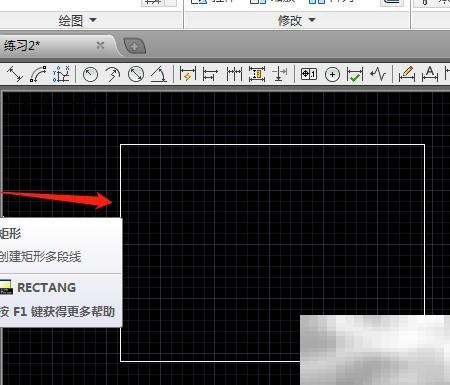
Task: Open the geometric Tolerance tool
Action: click(309, 74)
